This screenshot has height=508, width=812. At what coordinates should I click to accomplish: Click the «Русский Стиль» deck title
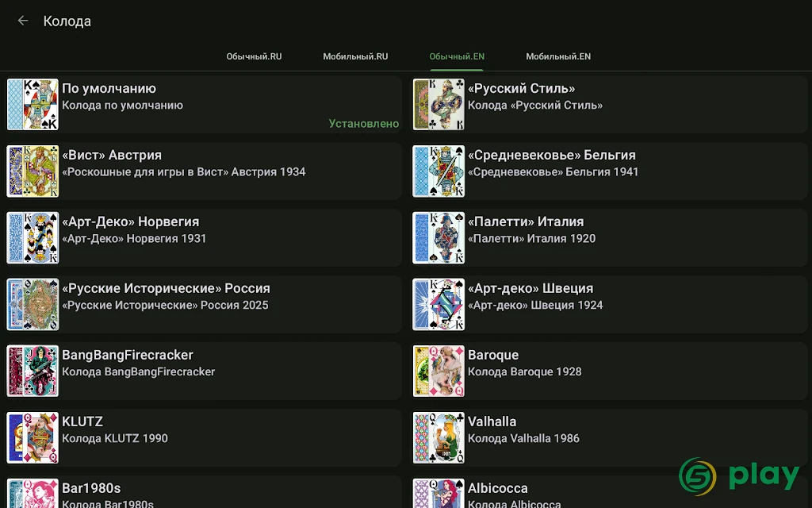click(x=522, y=89)
